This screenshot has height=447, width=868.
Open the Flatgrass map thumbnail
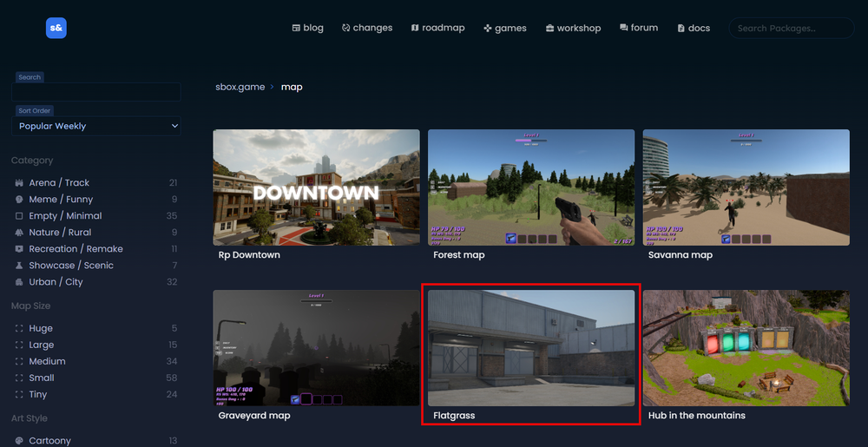click(531, 348)
